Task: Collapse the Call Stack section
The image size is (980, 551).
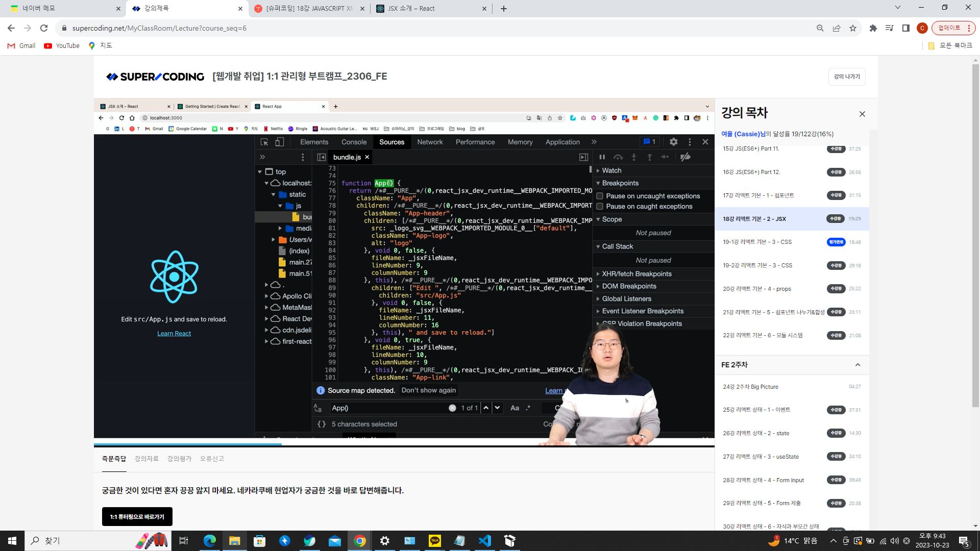Action: (598, 246)
